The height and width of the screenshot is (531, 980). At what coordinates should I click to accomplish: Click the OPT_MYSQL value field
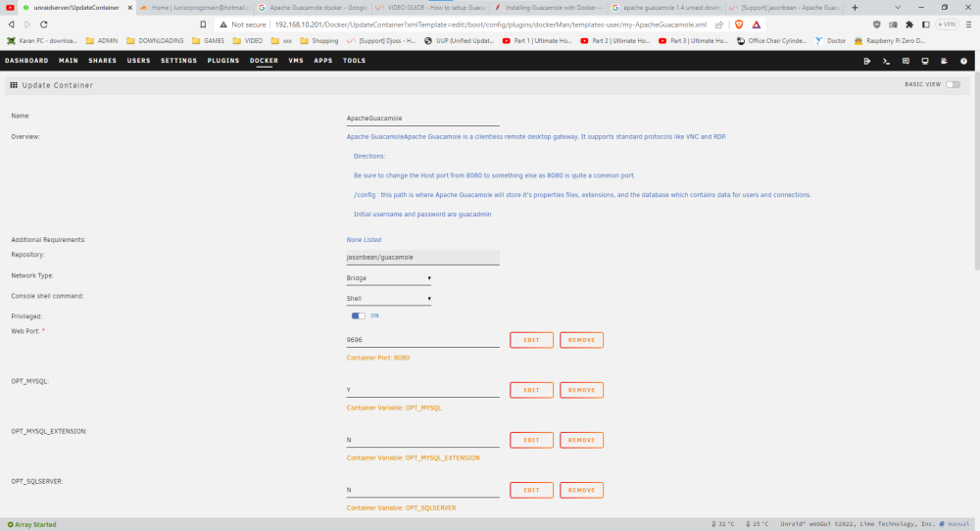[422, 390]
